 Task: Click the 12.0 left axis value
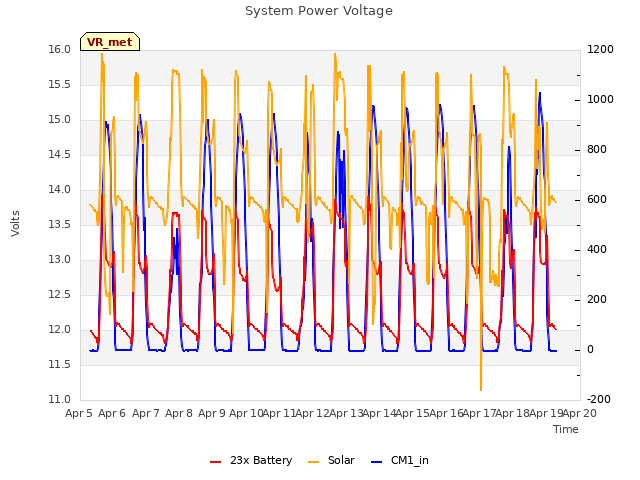(x=60, y=330)
